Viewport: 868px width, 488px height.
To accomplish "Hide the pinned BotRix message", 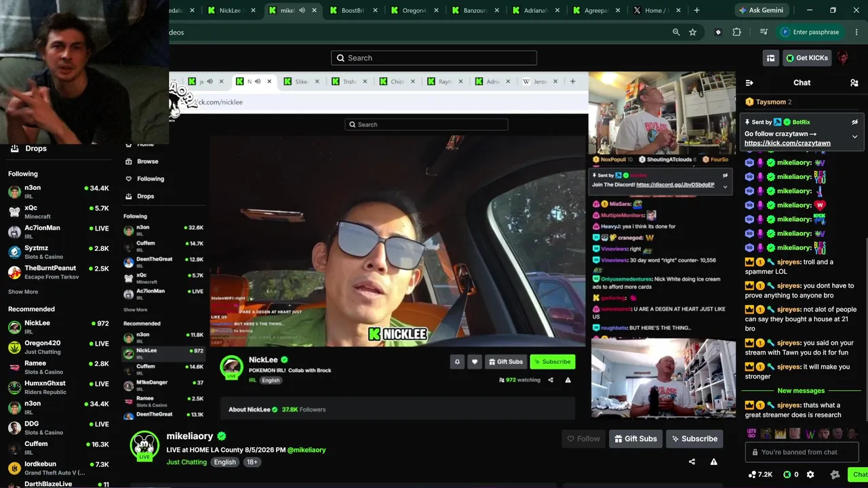I will coord(854,122).
